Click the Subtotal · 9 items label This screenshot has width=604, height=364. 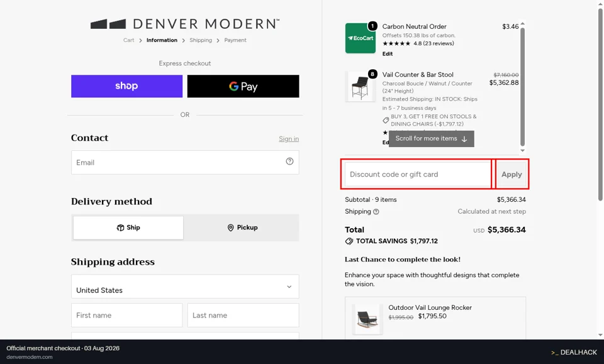371,200
